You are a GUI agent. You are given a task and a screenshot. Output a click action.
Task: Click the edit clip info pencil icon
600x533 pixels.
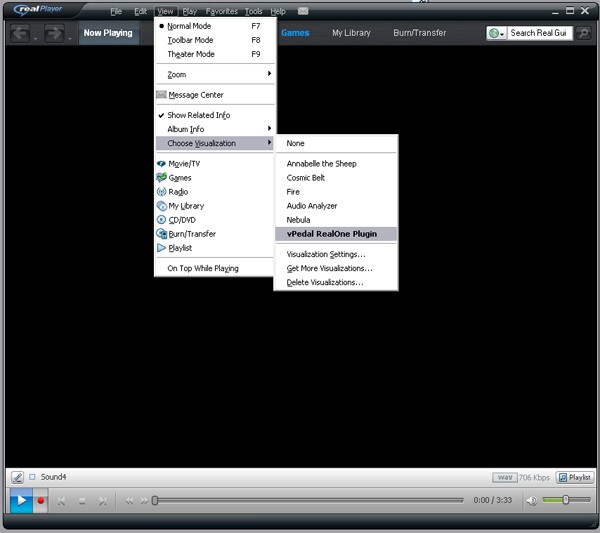(17, 477)
